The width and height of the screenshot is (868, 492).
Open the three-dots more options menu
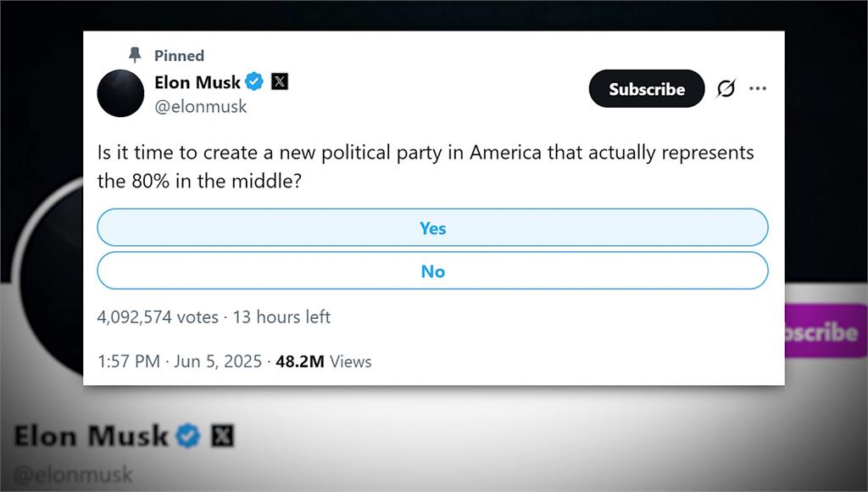tap(757, 88)
